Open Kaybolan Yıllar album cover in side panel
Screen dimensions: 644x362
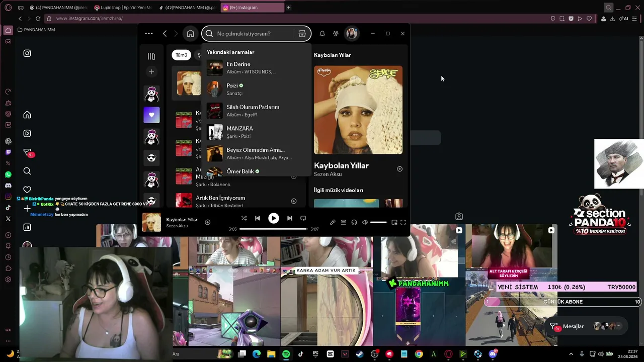[x=358, y=110]
